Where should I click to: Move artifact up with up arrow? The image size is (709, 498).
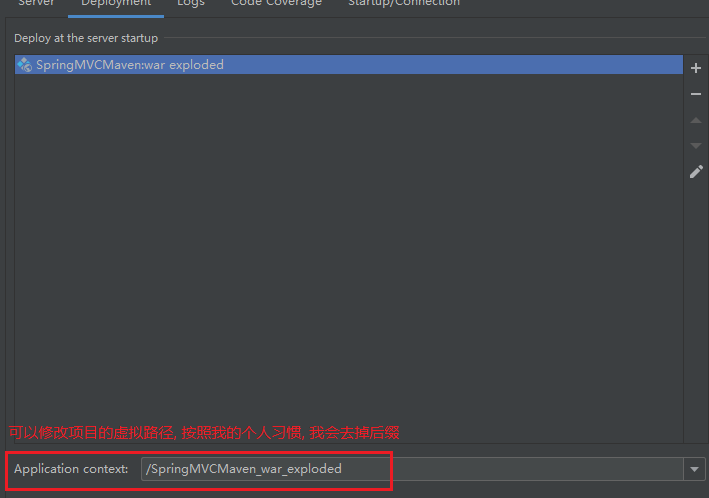point(695,120)
